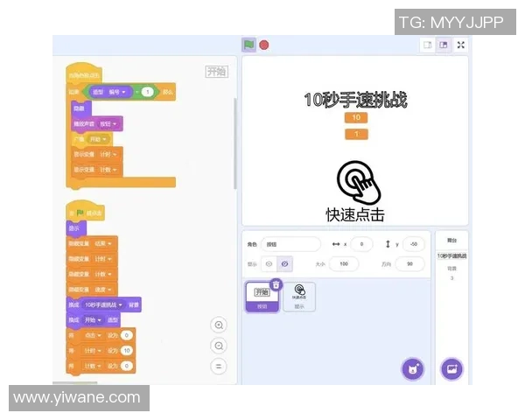
Task: Click value 0 in set 计数 block
Action: click(x=127, y=366)
